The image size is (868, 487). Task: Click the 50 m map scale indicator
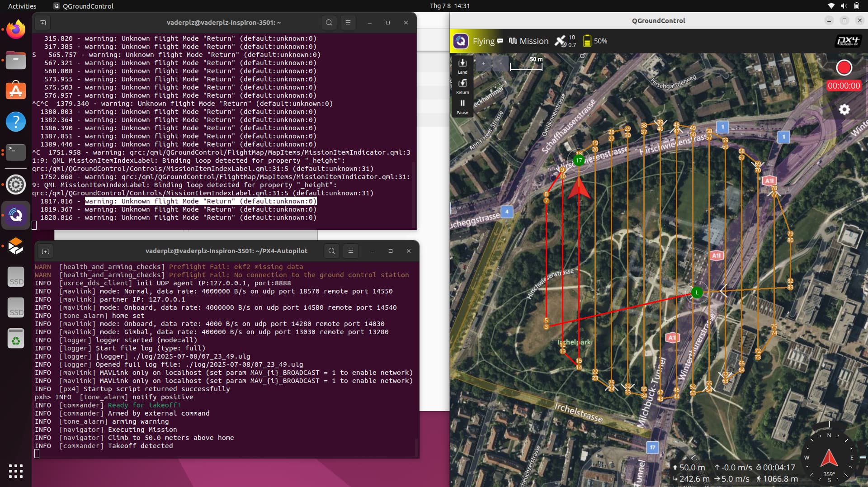(x=526, y=64)
